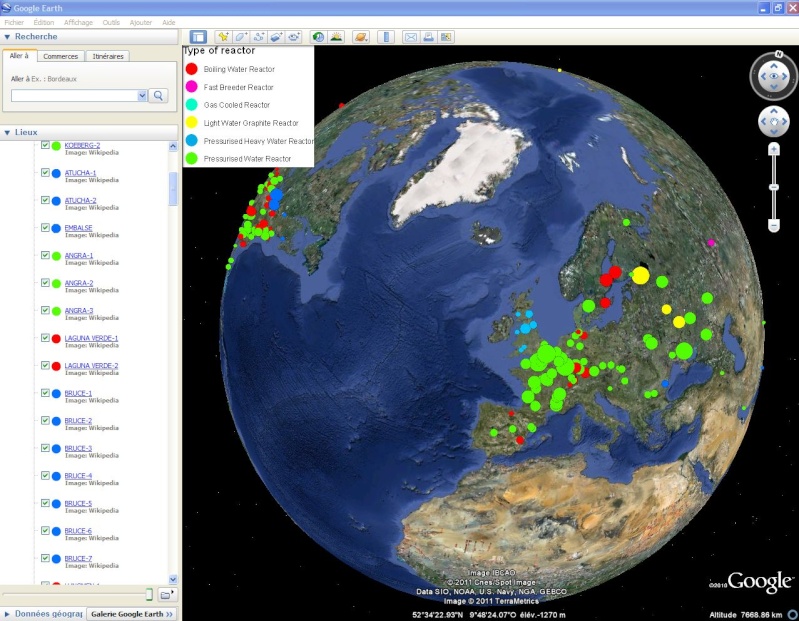Image resolution: width=799 pixels, height=621 pixels.
Task: Select the Aller à tab
Action: click(19, 56)
